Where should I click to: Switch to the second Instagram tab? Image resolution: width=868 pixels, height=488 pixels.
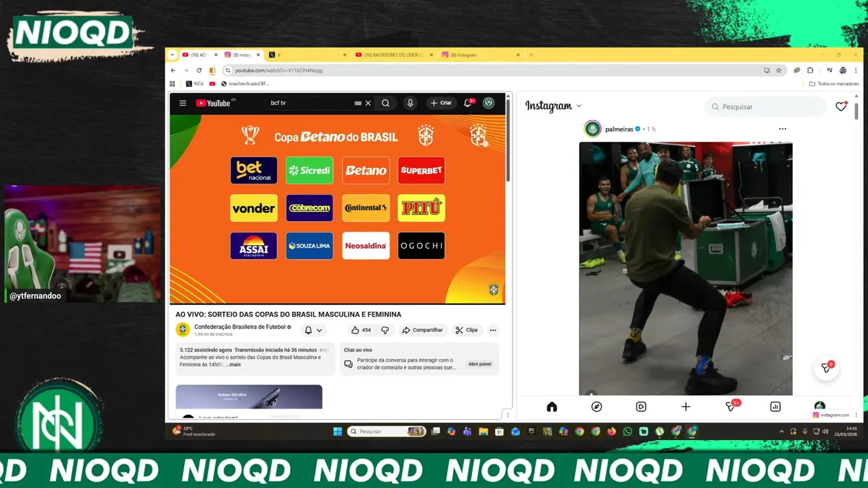click(x=241, y=55)
